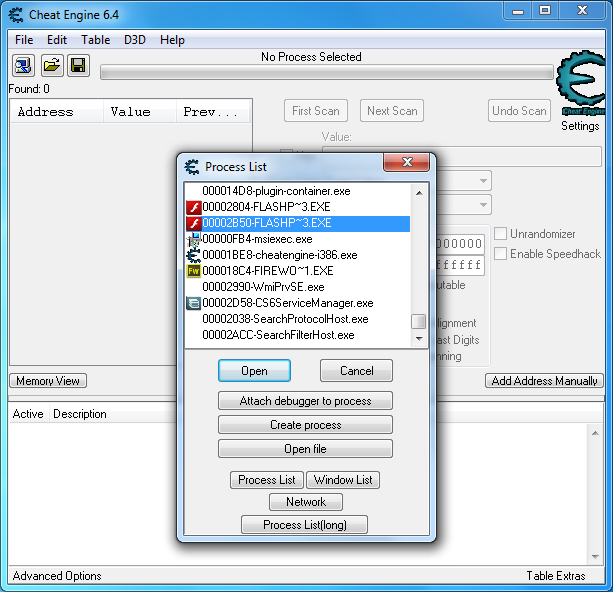Click the Prev... column header

[x=213, y=112]
